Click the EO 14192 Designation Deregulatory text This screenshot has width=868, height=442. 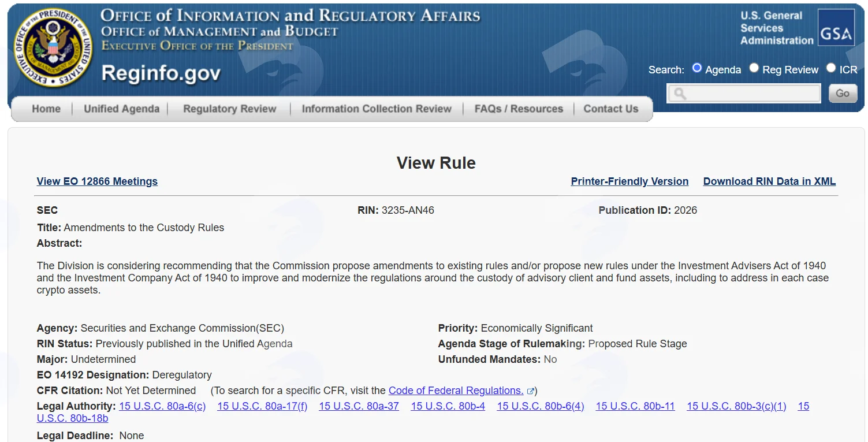[x=124, y=375]
